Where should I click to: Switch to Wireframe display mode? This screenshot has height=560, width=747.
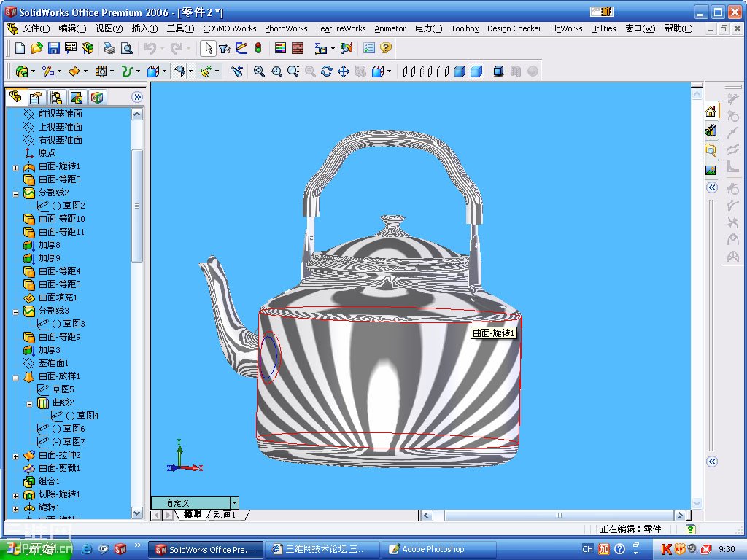click(x=409, y=71)
